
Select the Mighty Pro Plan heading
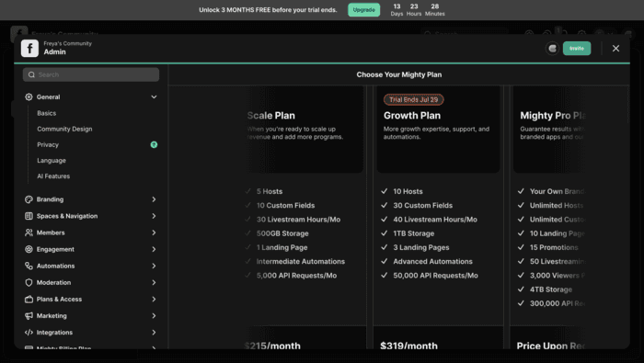pyautogui.click(x=552, y=116)
